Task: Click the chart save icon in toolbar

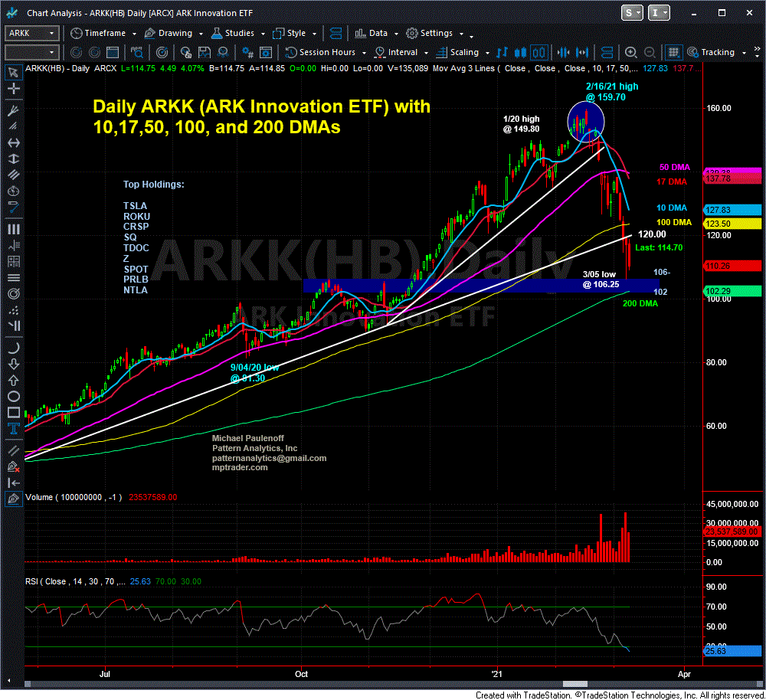Action: coord(205,52)
